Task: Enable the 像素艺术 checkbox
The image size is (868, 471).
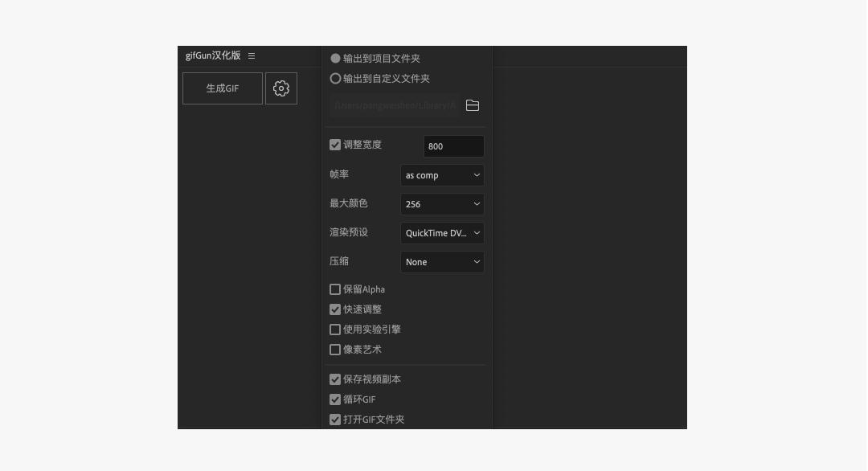Action: [334, 349]
